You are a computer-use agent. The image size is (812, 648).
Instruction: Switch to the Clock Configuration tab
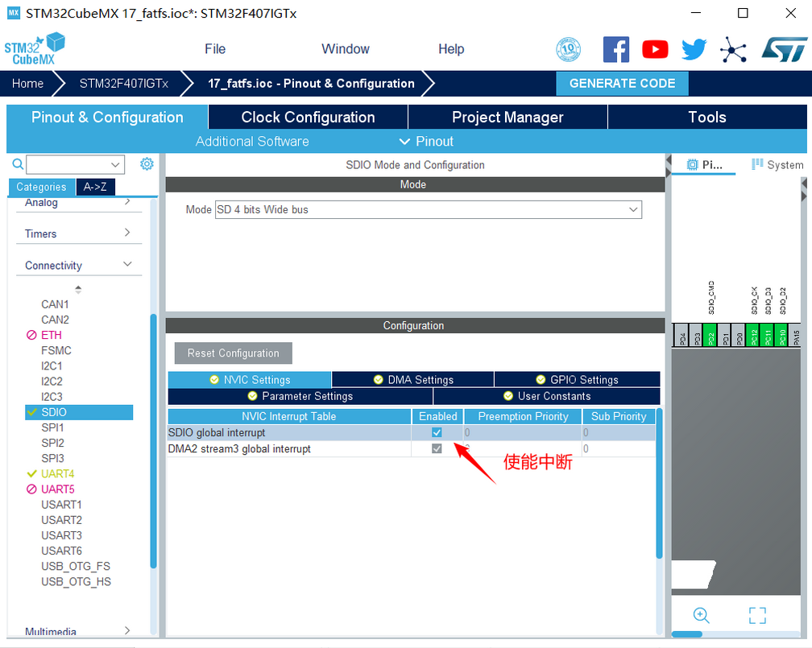pos(308,118)
